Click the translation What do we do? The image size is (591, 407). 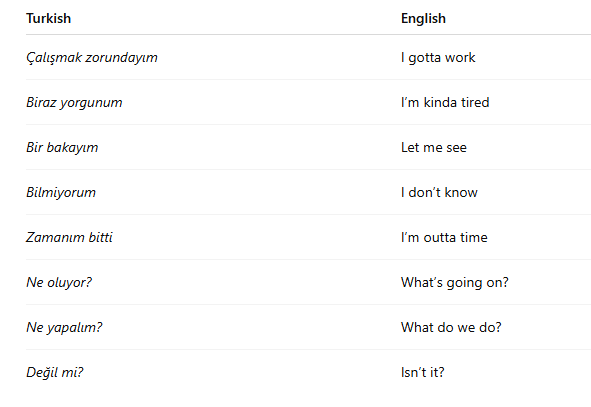[x=451, y=327]
